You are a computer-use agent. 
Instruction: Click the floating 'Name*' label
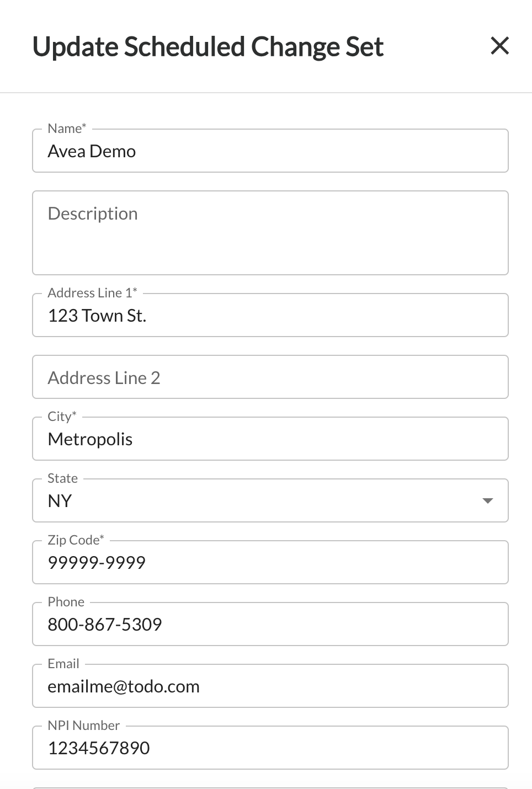click(x=67, y=129)
